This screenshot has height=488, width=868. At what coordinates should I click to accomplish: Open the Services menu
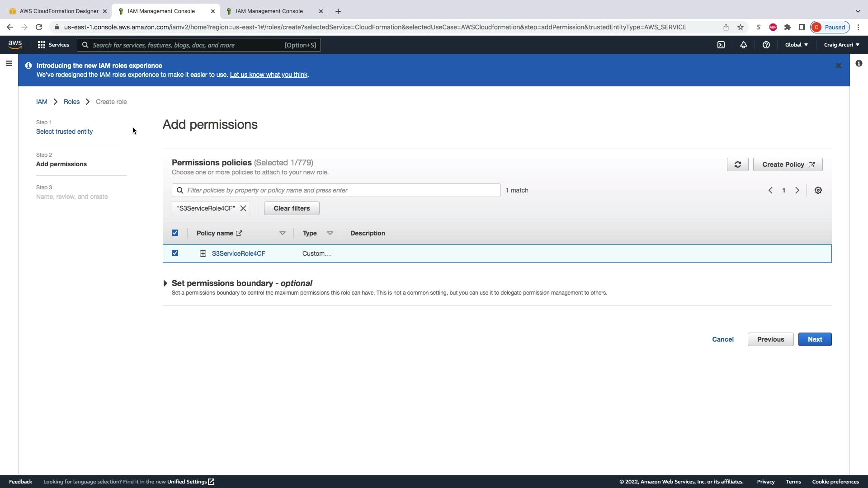[x=53, y=45]
